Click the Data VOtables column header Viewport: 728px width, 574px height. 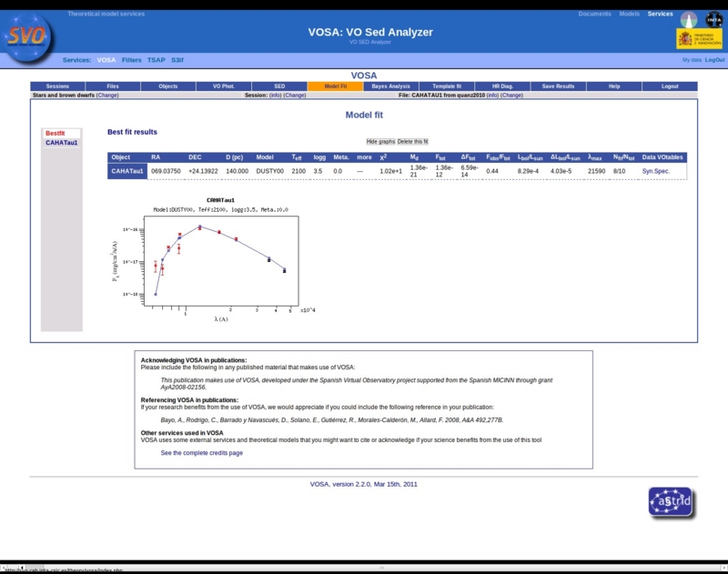662,157
